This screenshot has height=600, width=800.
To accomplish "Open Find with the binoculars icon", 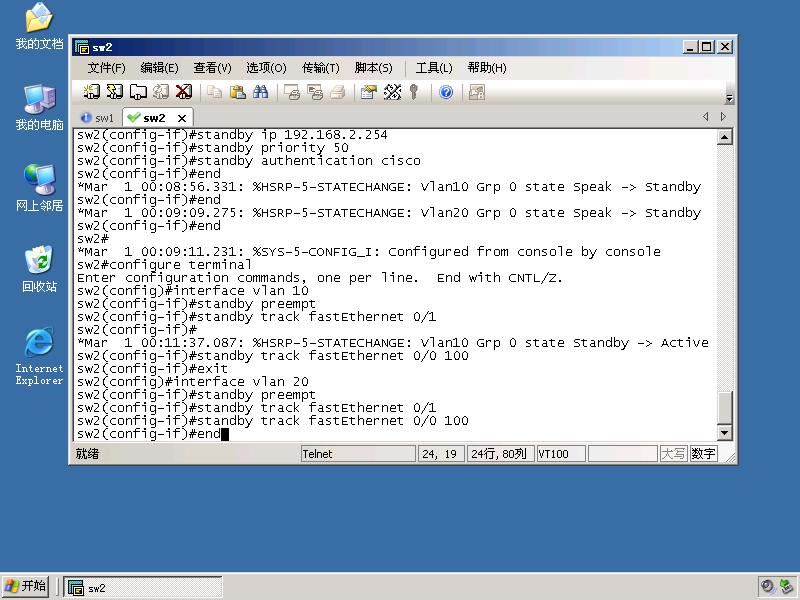I will (x=261, y=92).
